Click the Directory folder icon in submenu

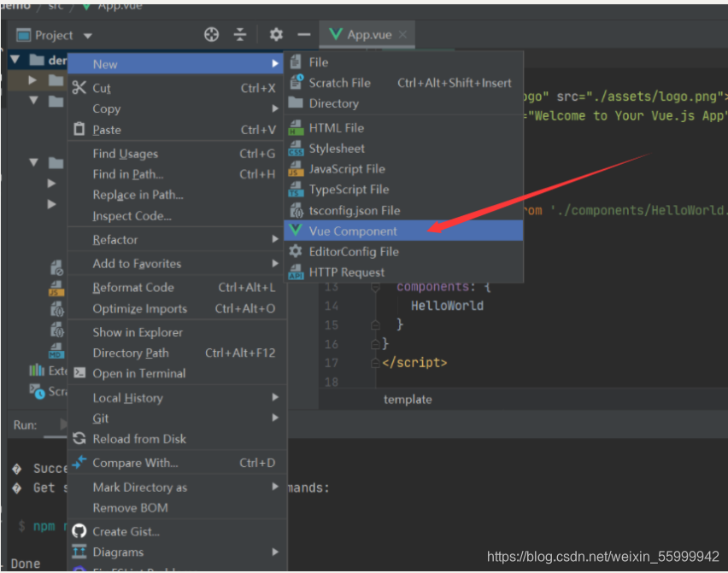coord(296,102)
